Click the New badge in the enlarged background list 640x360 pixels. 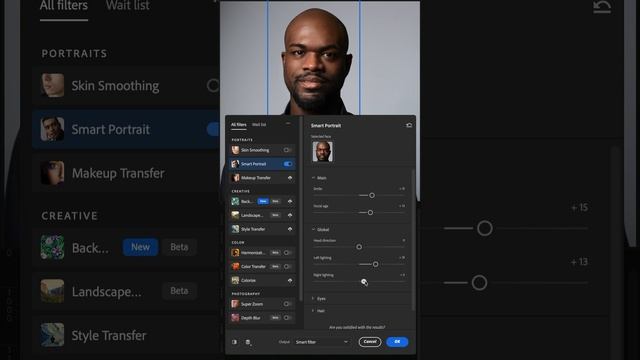140,247
